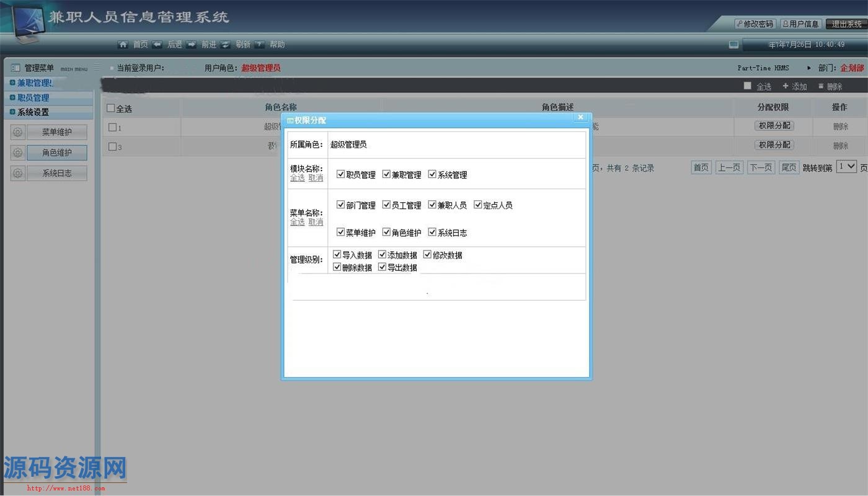
Task: Click 取消 link under 菜单名称
Action: click(x=316, y=222)
